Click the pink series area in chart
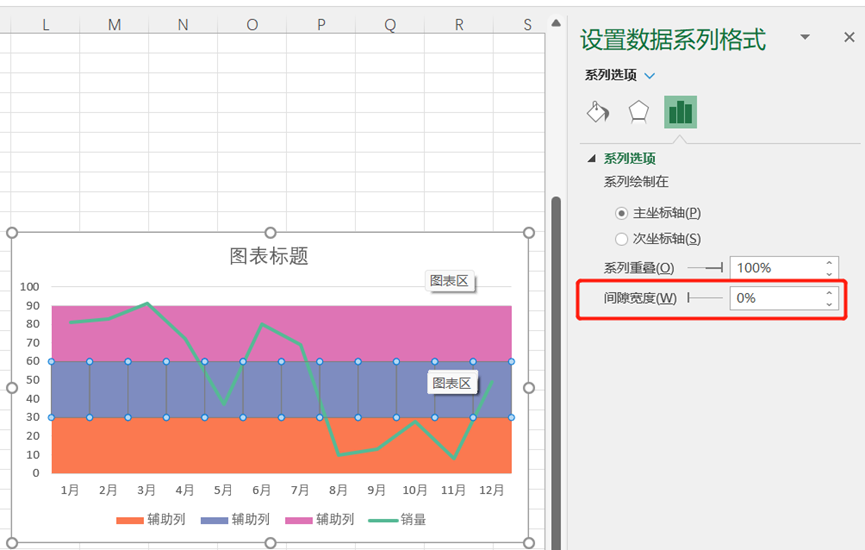 pyautogui.click(x=281, y=333)
